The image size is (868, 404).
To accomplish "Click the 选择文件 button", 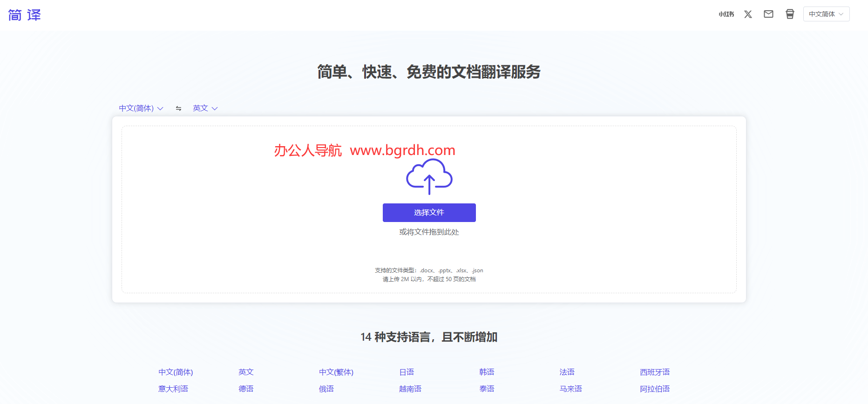I will point(429,212).
